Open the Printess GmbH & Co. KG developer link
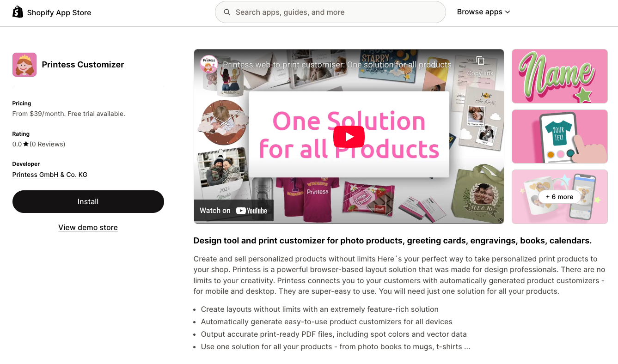This screenshot has height=364, width=618. click(50, 175)
